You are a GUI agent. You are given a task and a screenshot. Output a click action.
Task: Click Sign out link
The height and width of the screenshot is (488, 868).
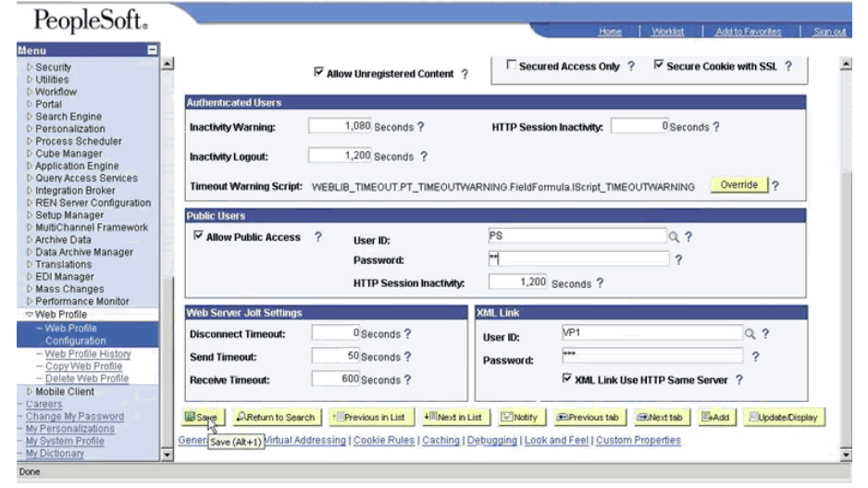coord(830,31)
